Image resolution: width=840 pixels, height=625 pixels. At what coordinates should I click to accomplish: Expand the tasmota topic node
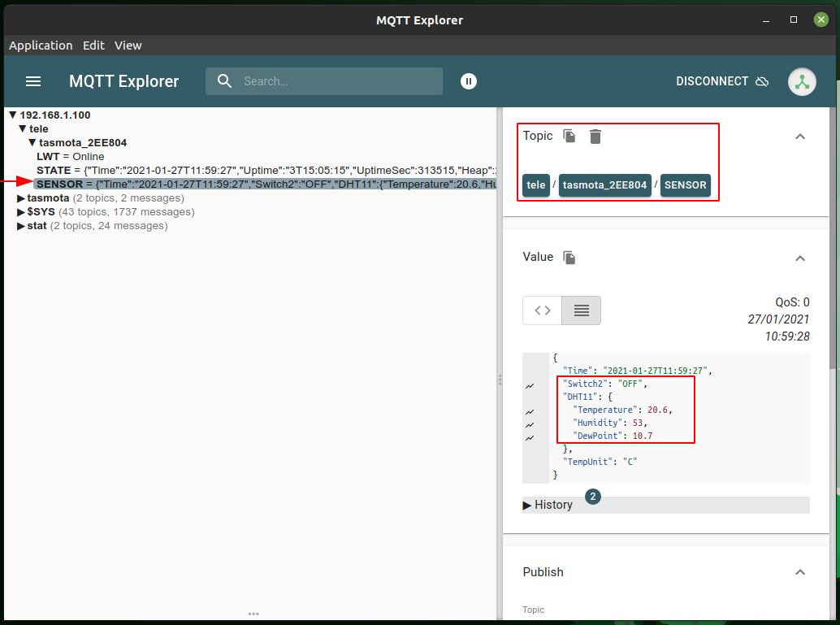(21, 198)
